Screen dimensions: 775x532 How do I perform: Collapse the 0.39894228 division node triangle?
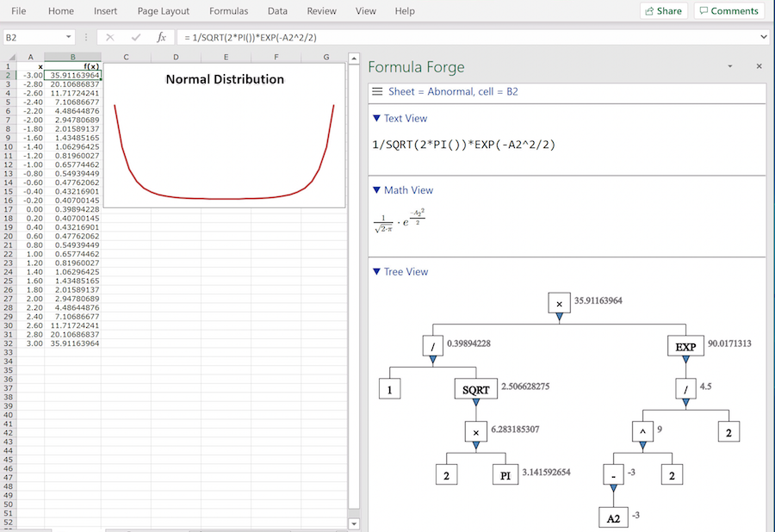point(432,360)
